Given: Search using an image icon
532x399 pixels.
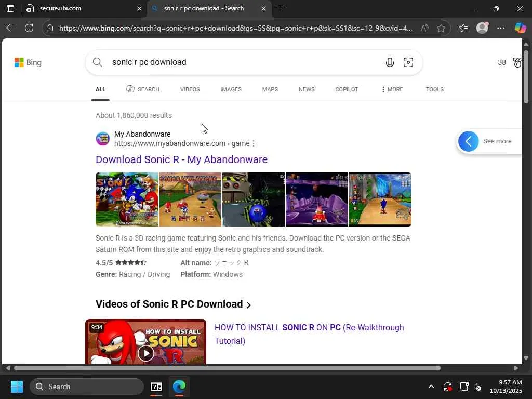Looking at the screenshot, I should coord(408,62).
